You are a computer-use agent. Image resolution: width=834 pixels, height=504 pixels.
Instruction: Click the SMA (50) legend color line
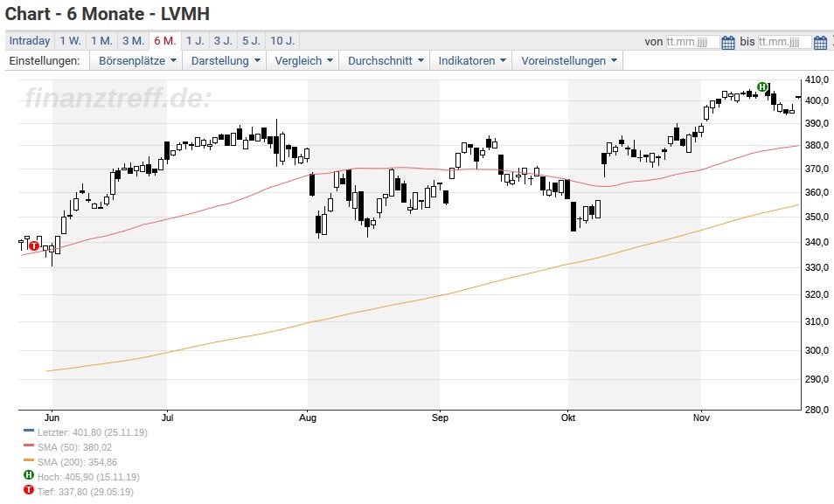[x=29, y=445]
